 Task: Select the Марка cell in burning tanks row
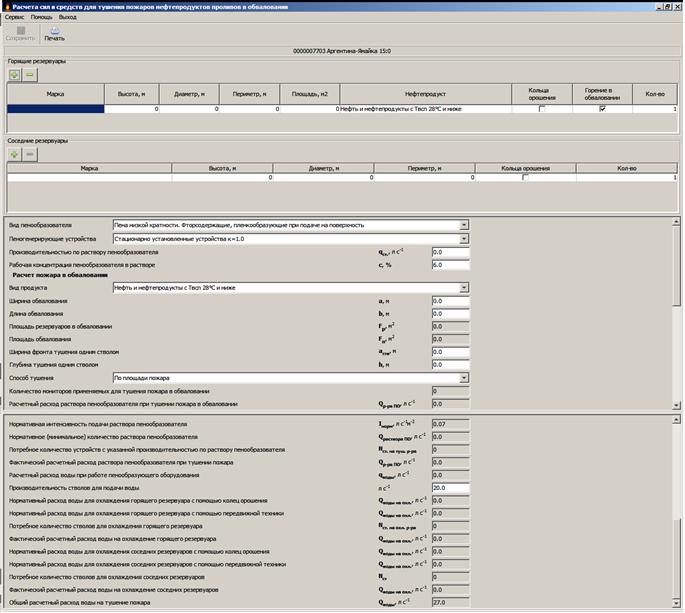pyautogui.click(x=55, y=109)
